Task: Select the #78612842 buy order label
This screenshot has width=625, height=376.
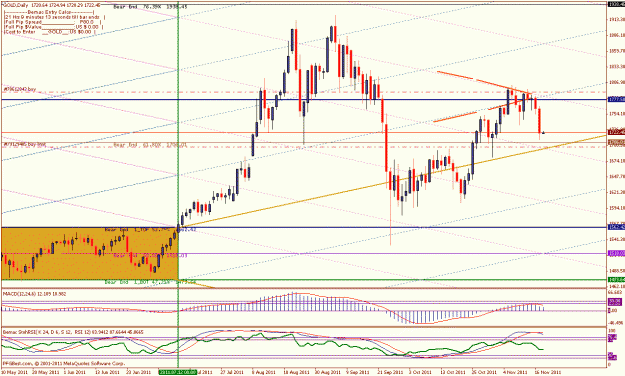Action: pyautogui.click(x=20, y=89)
